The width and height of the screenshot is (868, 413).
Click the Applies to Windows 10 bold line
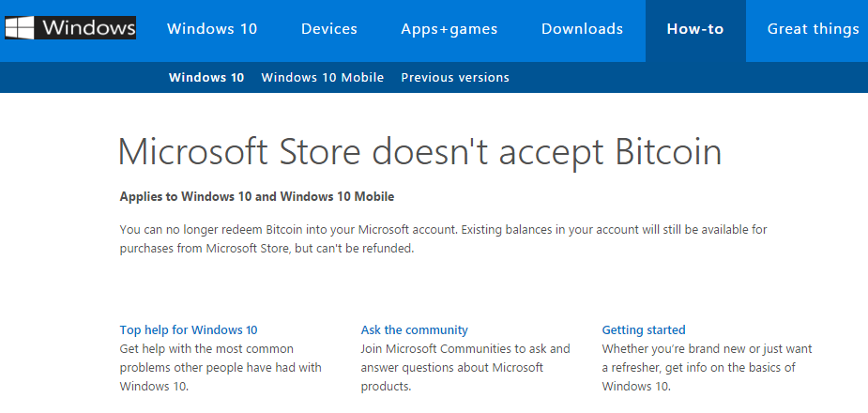tap(257, 196)
